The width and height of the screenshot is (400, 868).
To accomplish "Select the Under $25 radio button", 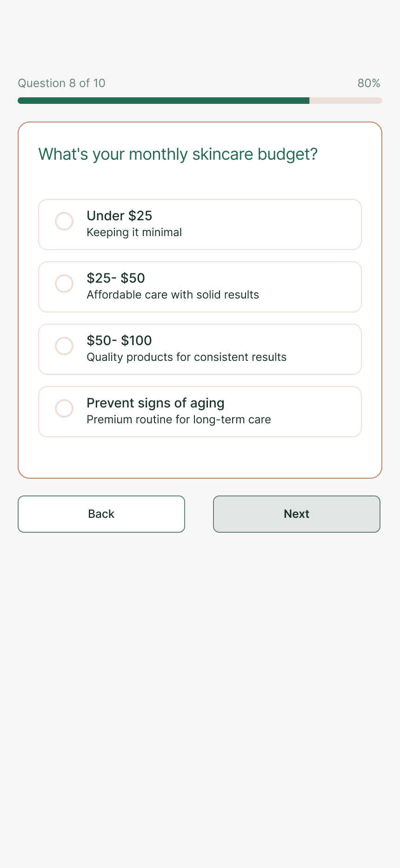I will pos(64,221).
